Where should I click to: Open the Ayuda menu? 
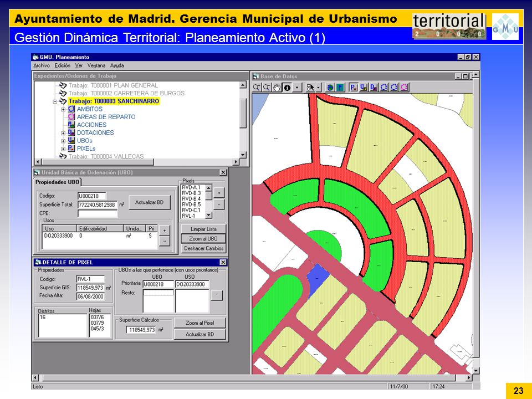(117, 65)
